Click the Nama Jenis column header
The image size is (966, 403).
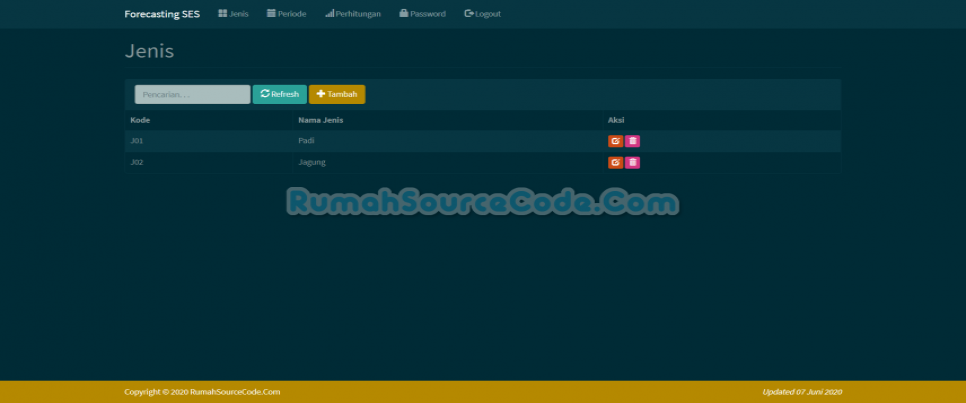coord(321,120)
